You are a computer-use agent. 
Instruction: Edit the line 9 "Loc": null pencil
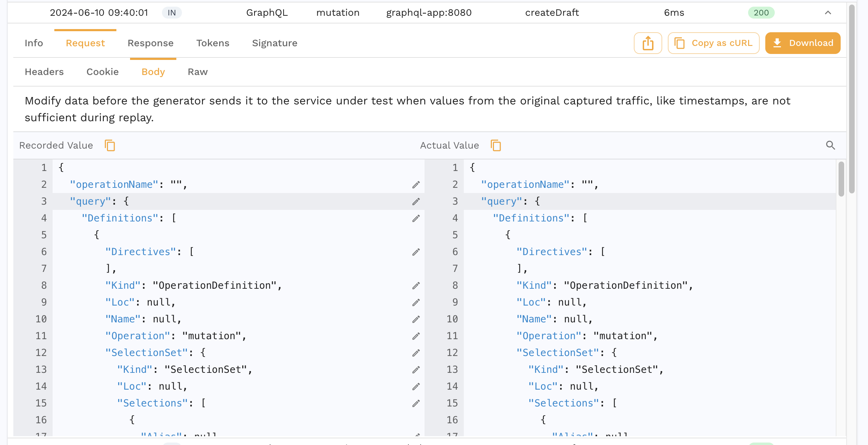(x=416, y=302)
